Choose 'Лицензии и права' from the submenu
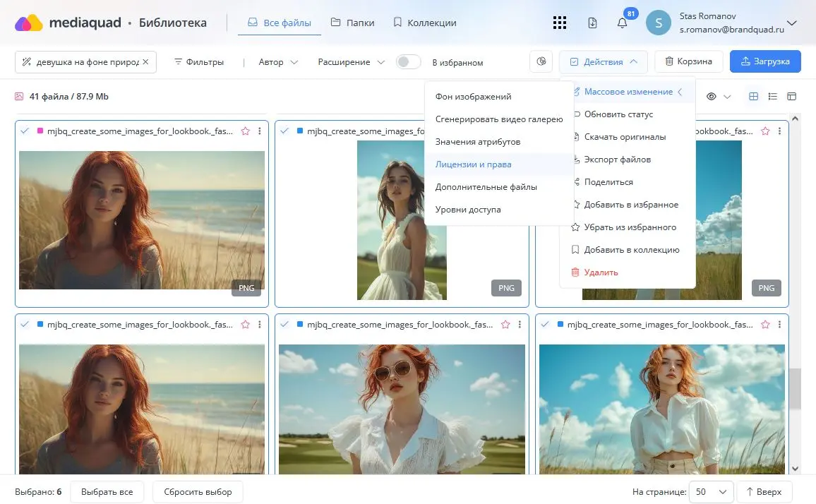This screenshot has width=816, height=504. pos(473,164)
